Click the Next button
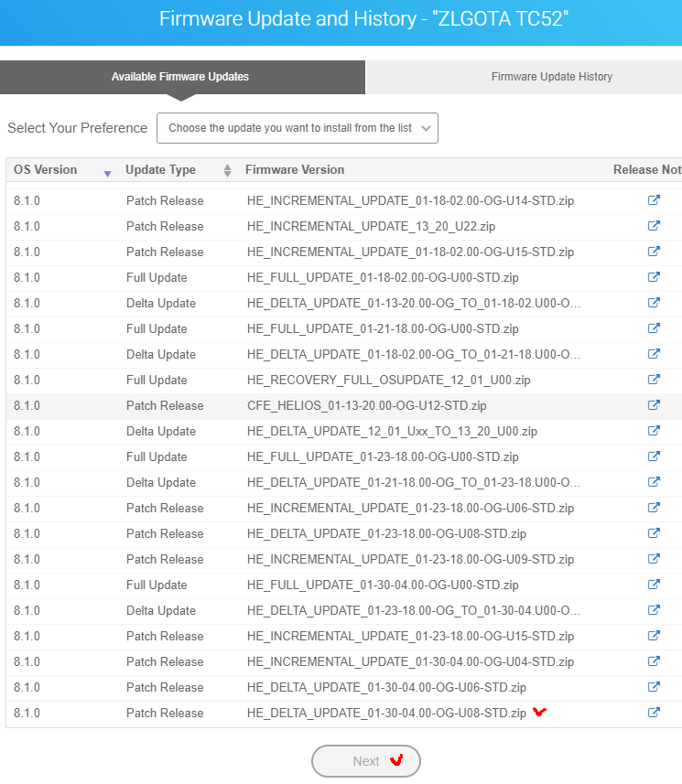The height and width of the screenshot is (784, 682). pyautogui.click(x=366, y=761)
